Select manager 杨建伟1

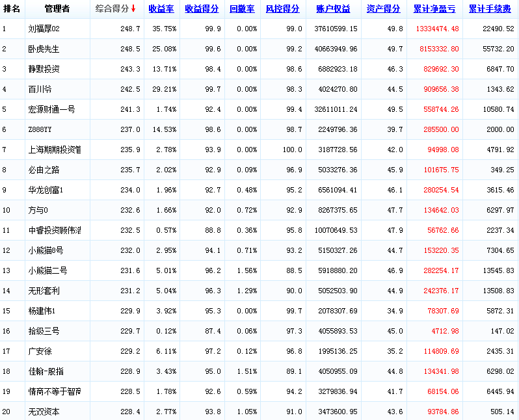(42, 311)
